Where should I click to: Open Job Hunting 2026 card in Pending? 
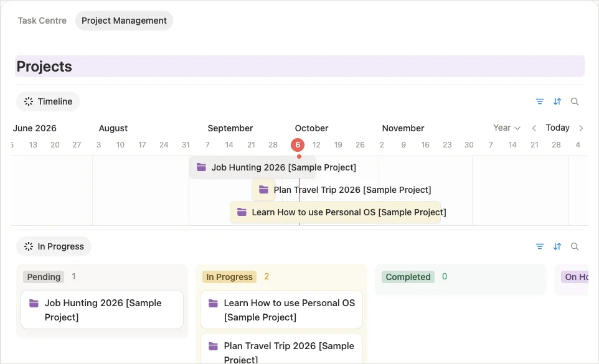(x=102, y=310)
